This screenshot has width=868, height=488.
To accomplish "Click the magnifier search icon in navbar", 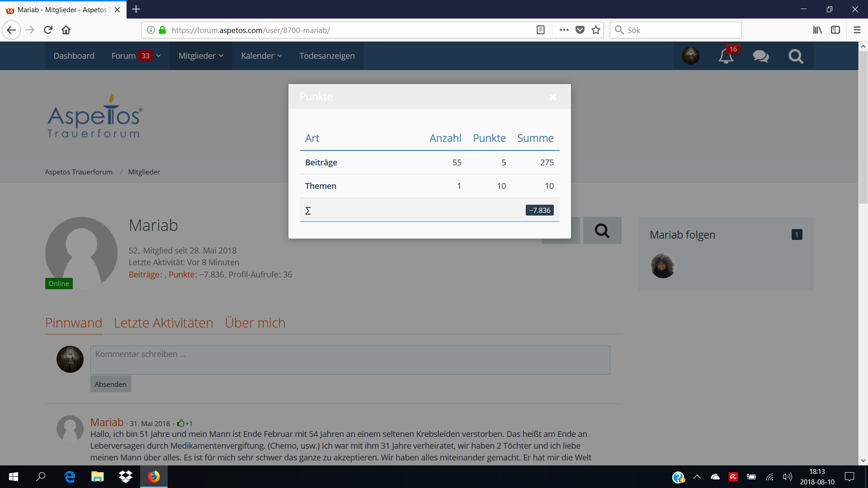I will coord(796,56).
